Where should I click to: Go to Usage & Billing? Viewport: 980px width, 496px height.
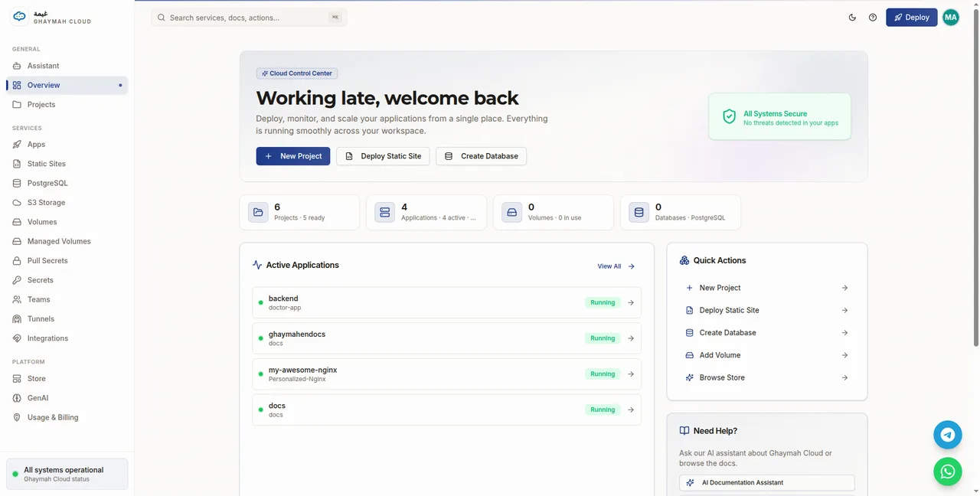(x=67, y=417)
